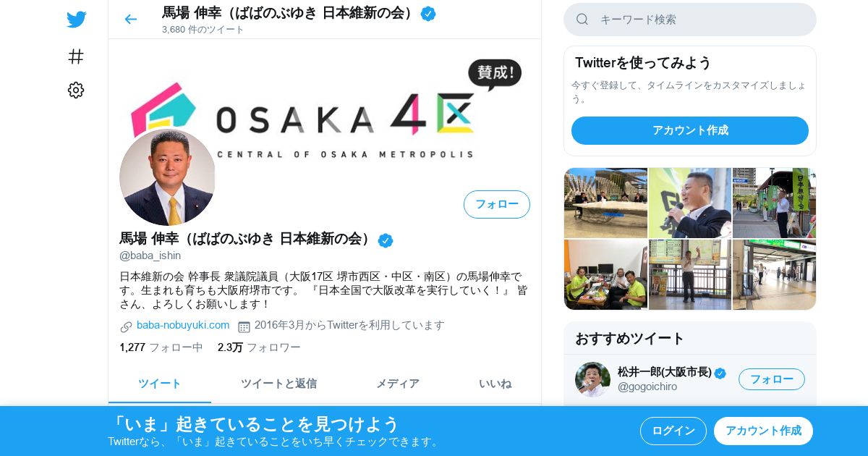
Task: Open the 馬場伸幸 profile avatar photo
Action: coord(168,177)
